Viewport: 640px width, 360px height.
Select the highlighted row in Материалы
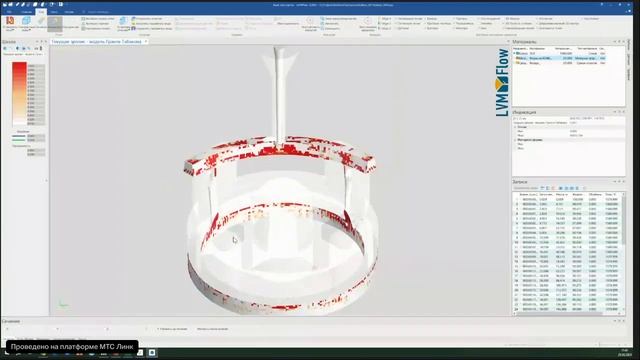559,58
